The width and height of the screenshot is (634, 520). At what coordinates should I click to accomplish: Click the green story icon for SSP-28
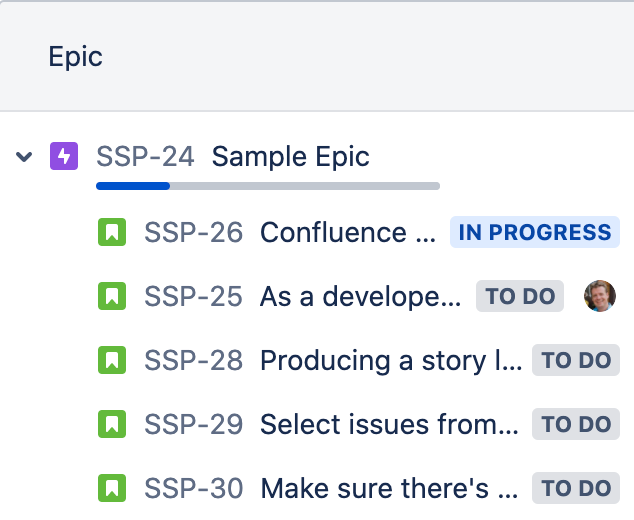click(112, 360)
